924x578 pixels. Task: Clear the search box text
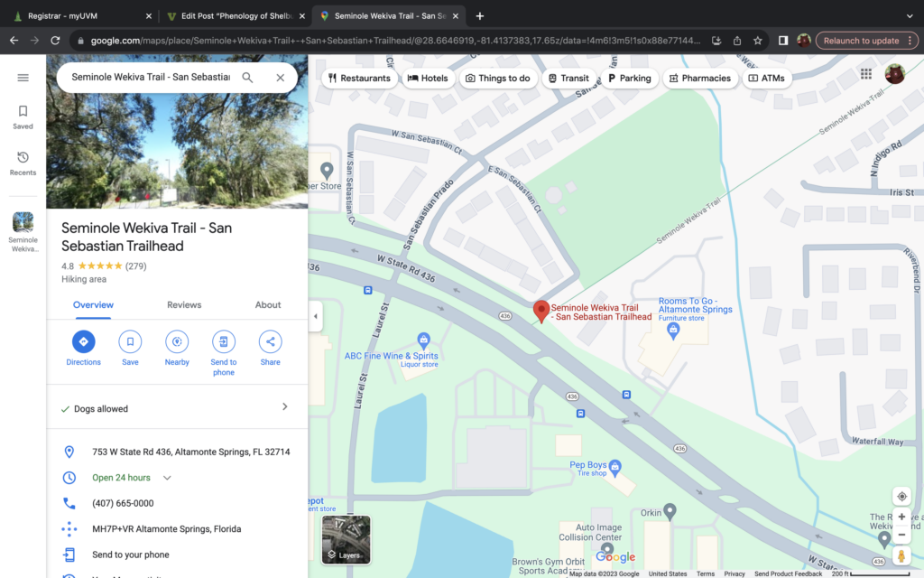coord(280,78)
